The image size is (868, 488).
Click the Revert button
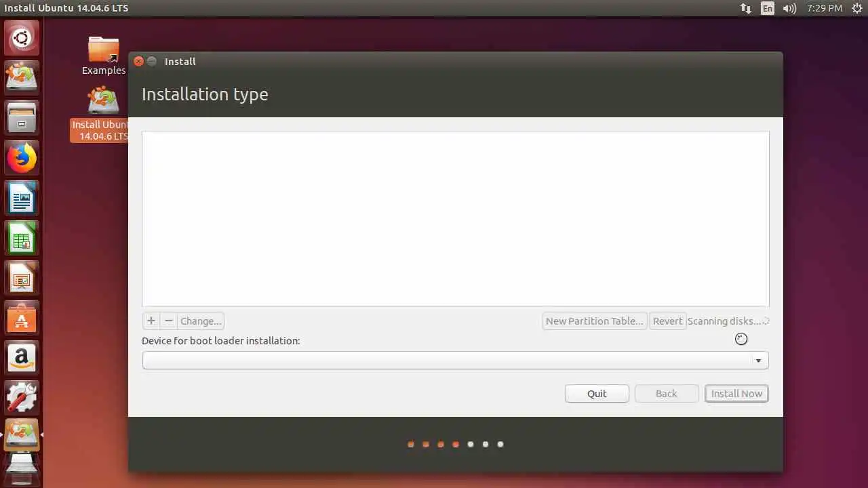(667, 321)
